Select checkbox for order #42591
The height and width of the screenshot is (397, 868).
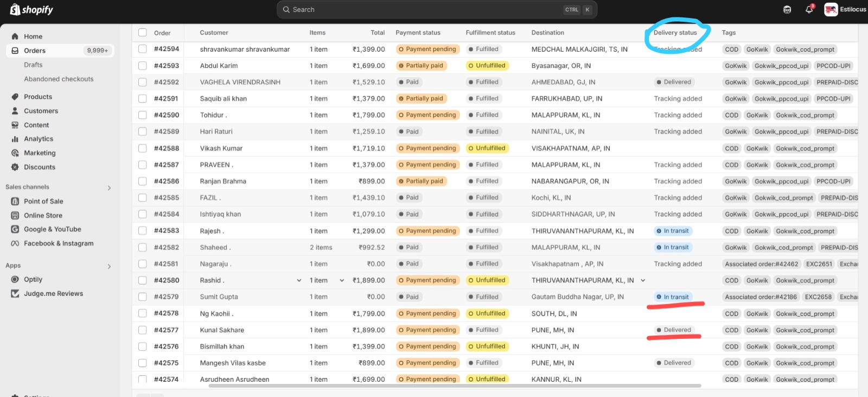(x=142, y=98)
